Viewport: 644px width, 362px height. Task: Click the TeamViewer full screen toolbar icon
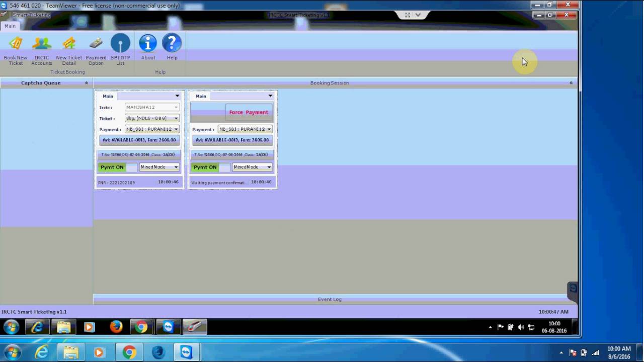pos(408,15)
